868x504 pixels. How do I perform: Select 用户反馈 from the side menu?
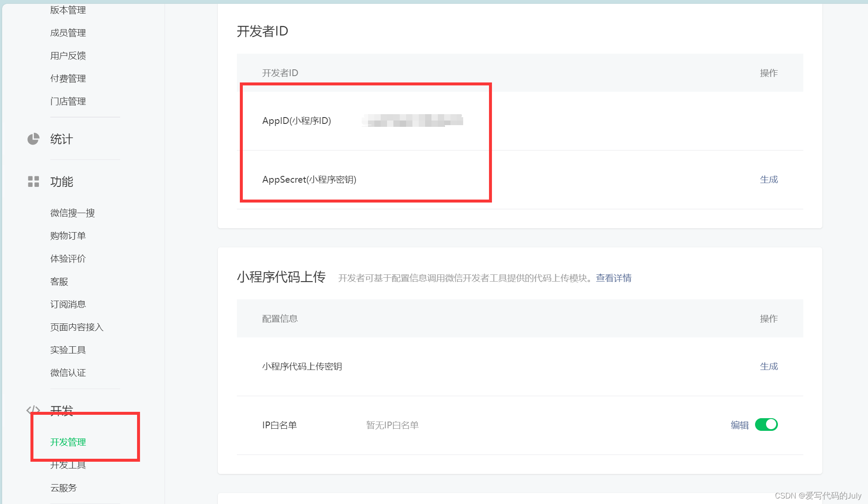coord(68,56)
